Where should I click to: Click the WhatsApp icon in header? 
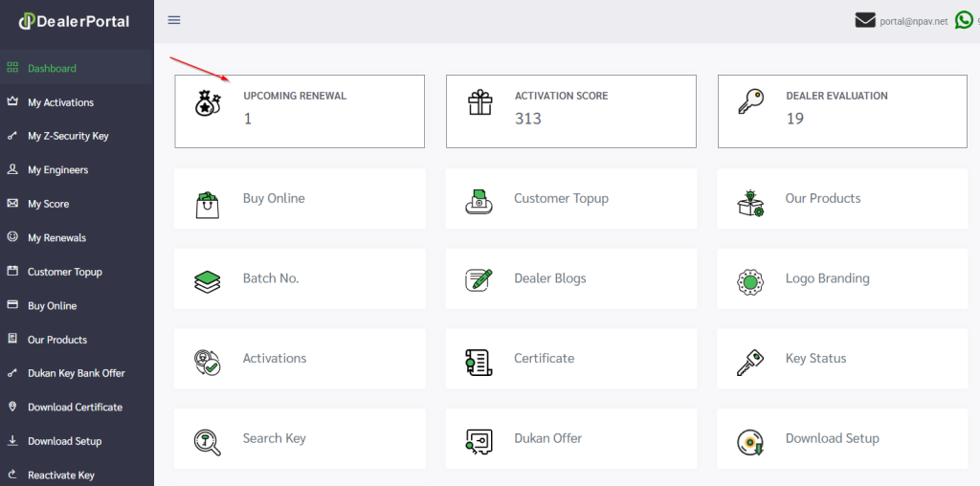click(x=963, y=20)
